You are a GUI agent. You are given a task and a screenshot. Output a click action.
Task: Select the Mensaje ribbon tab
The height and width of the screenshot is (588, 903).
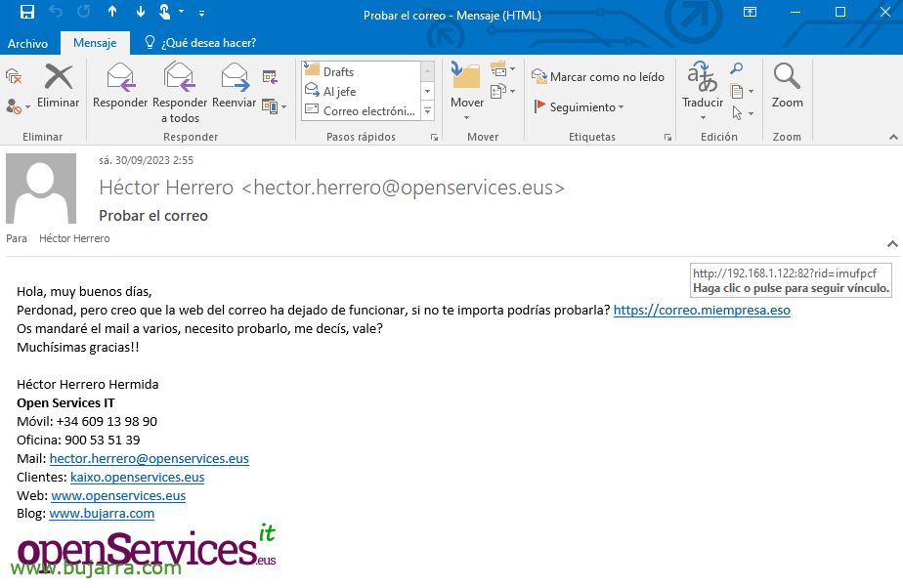click(95, 43)
